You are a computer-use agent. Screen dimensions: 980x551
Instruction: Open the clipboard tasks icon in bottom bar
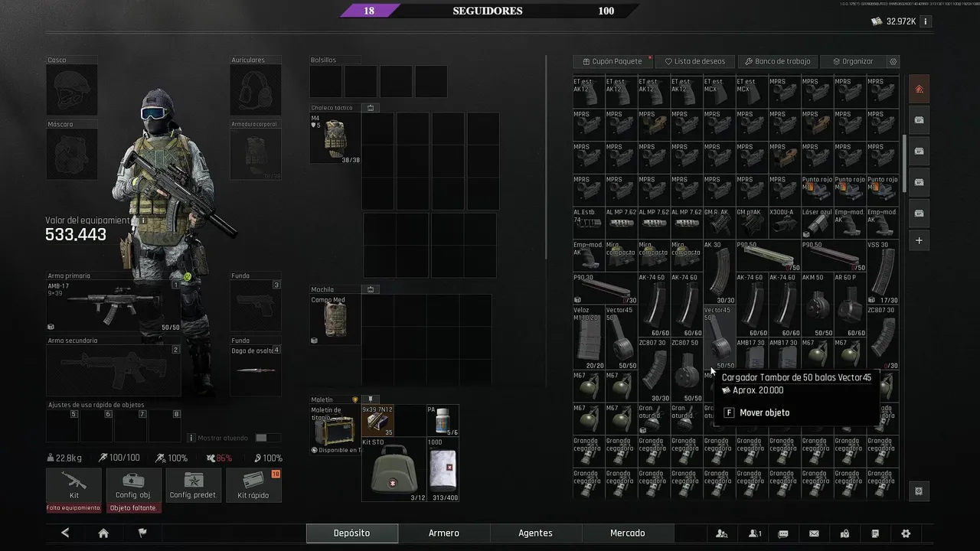[x=875, y=533]
